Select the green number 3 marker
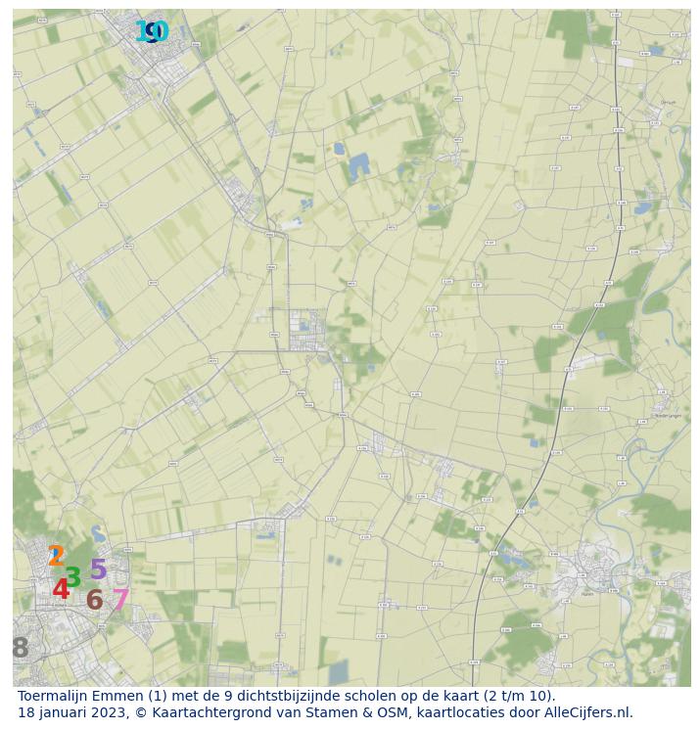700x729 pixels. click(72, 577)
